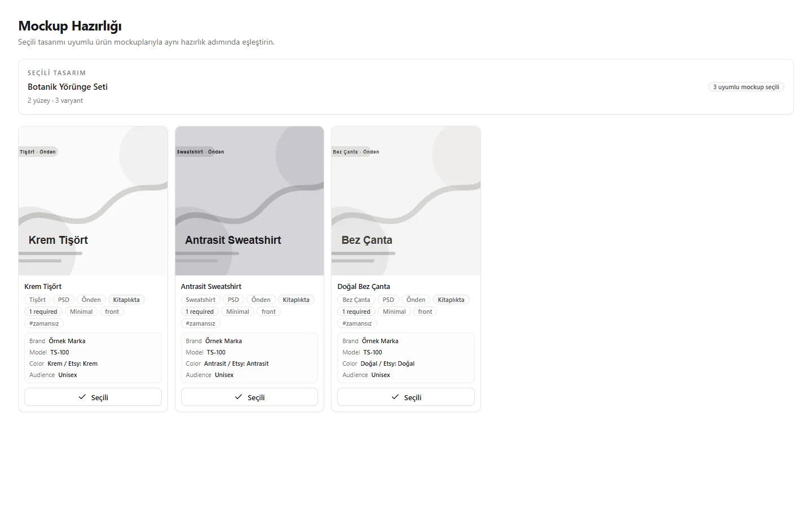Click the 'Tişört · Önden' label on preview

click(x=38, y=152)
